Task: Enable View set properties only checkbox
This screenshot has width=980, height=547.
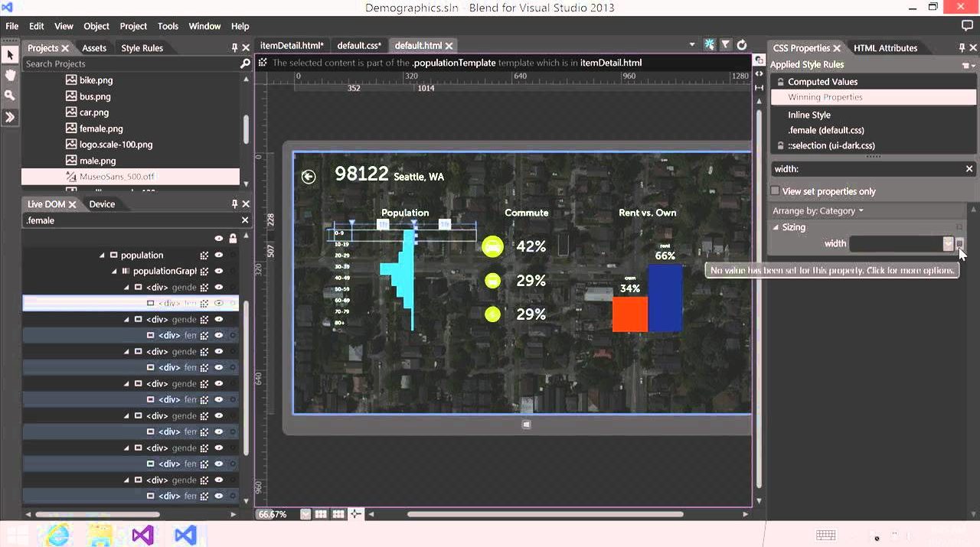Action: tap(775, 191)
